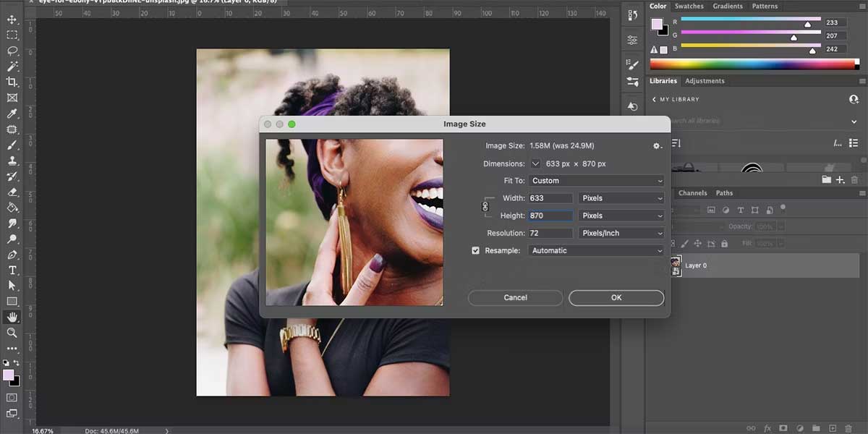The width and height of the screenshot is (868, 434).
Task: Open the Resample Automatic dropdown
Action: pyautogui.click(x=596, y=251)
